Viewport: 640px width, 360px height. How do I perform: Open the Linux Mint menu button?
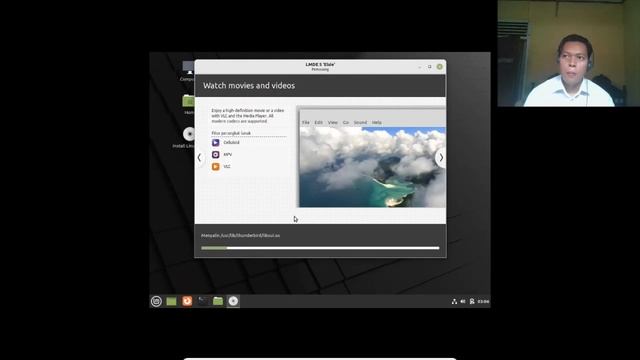tap(156, 301)
